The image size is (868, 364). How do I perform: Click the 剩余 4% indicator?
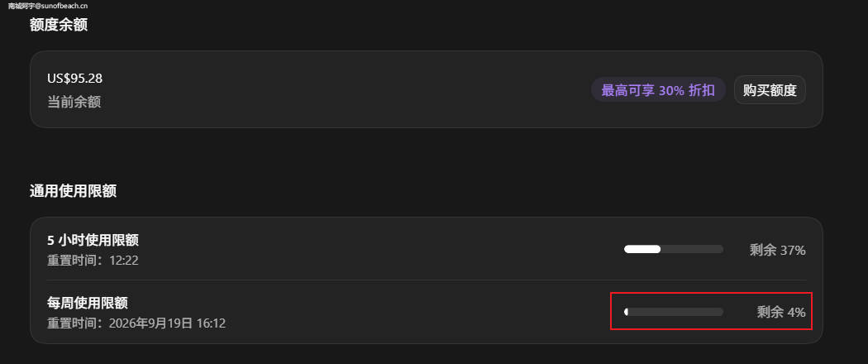pos(781,312)
